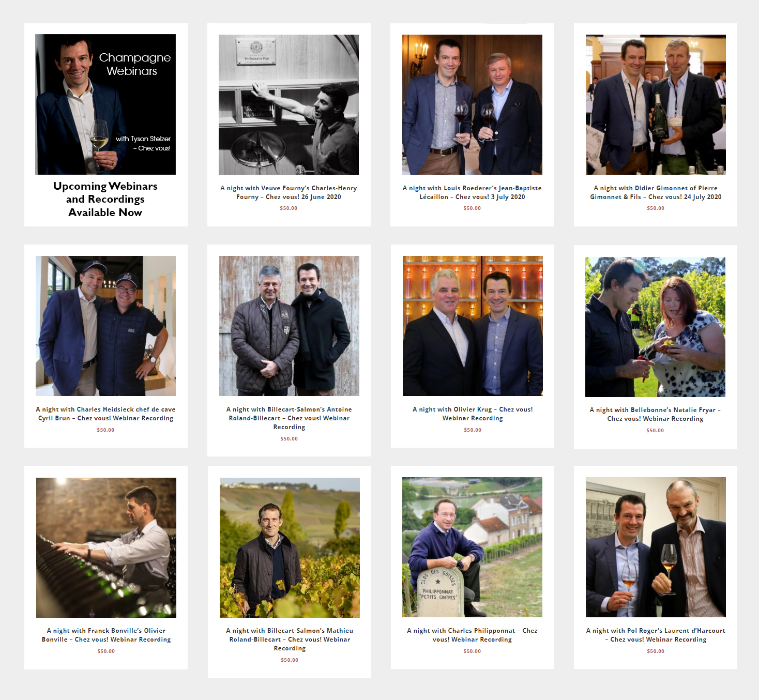The image size is (759, 700).
Task: Open Pol Roger Laurent d'Harcourt photo
Action: (x=656, y=547)
